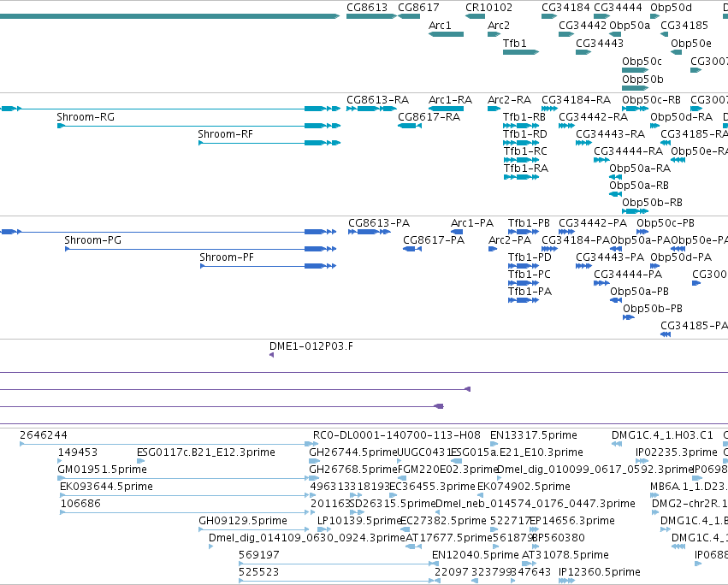728x585 pixels.
Task: Select the Tfb1 gene label
Action: click(515, 44)
